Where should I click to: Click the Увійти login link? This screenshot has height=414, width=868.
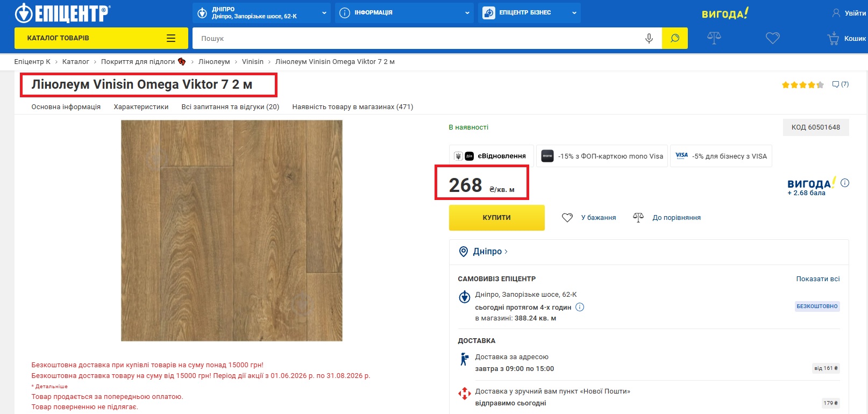855,13
